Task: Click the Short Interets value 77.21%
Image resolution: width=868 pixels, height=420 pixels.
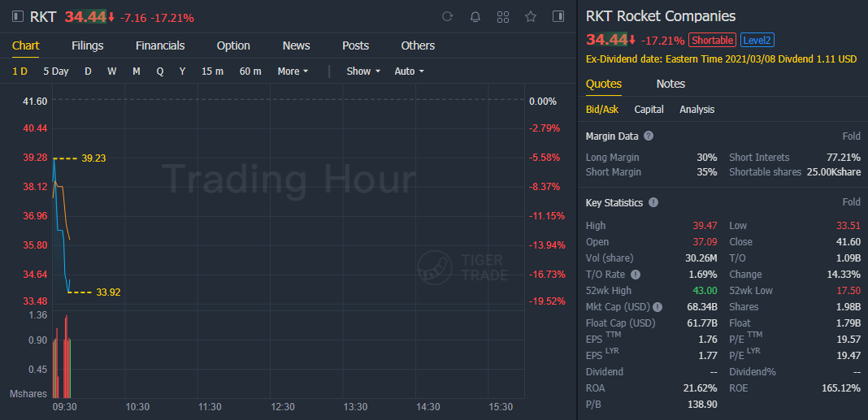Action: tap(843, 158)
